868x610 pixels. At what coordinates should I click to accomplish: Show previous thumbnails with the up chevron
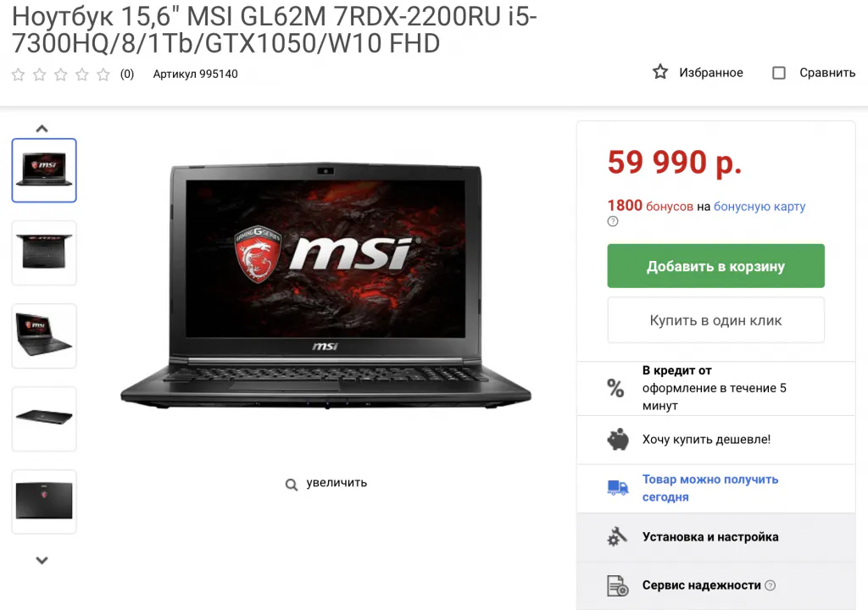tap(42, 129)
